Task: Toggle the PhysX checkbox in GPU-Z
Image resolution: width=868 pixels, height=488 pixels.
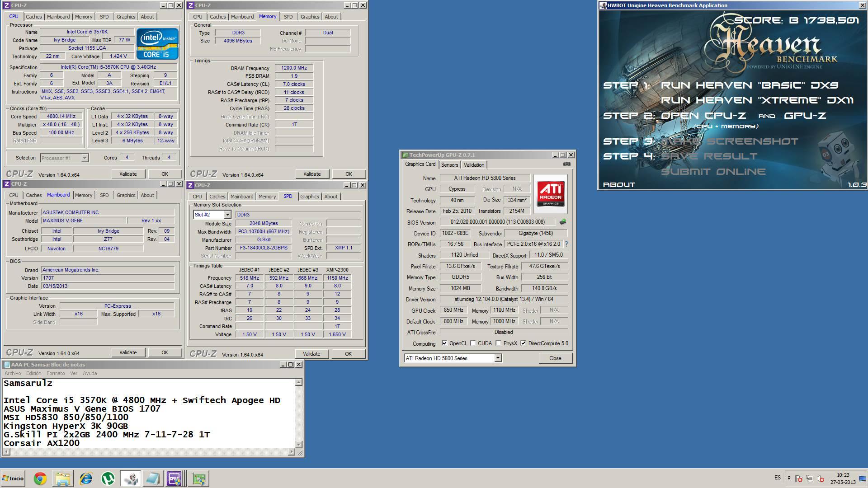Action: pyautogui.click(x=498, y=343)
